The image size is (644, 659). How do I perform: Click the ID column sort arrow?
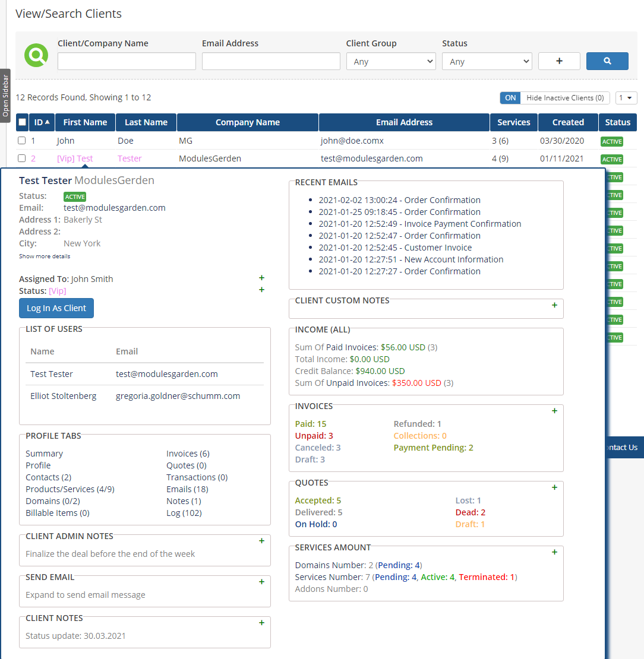point(48,122)
